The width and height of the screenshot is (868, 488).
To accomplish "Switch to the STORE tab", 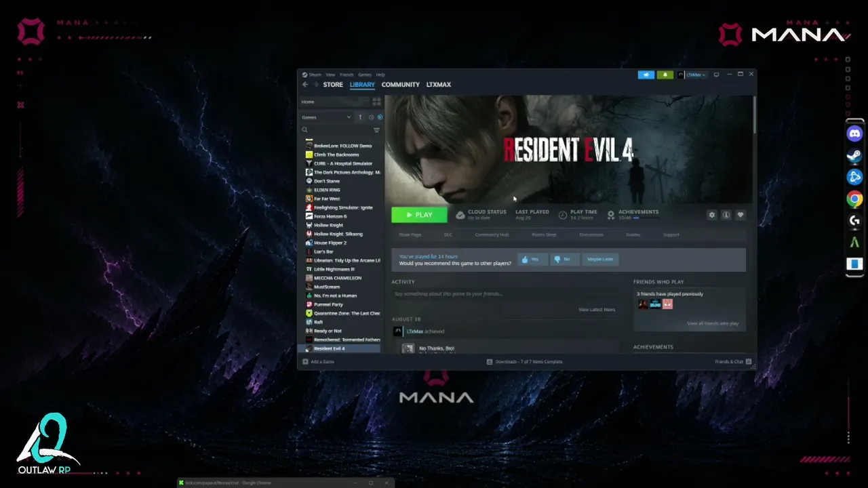I will click(x=333, y=85).
